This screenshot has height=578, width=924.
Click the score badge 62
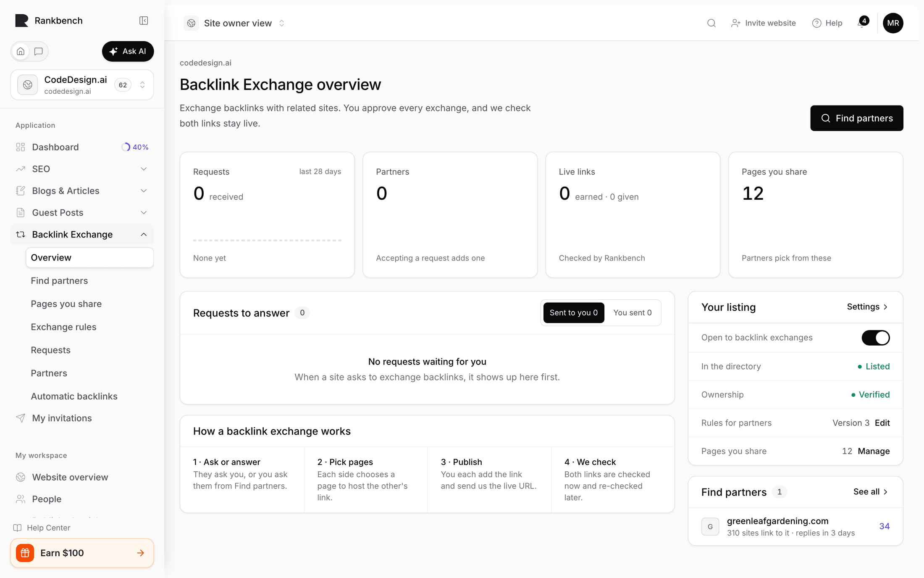click(x=123, y=85)
